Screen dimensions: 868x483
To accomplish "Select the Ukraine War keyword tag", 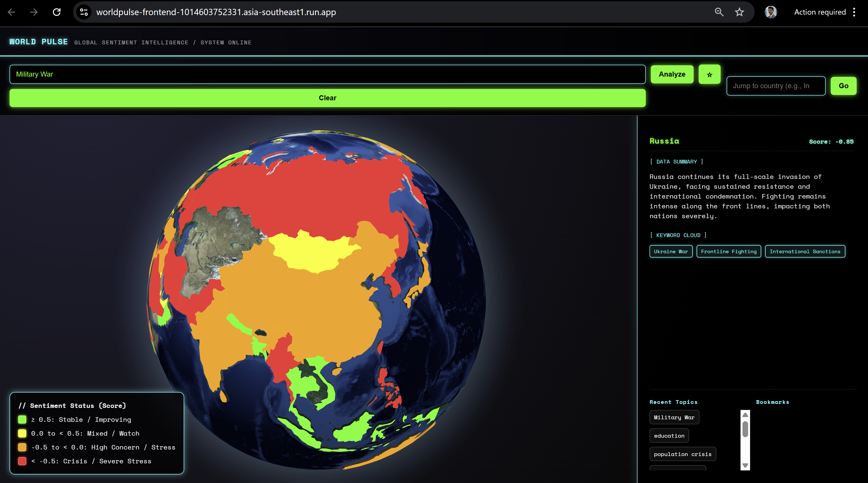I will pos(670,251).
